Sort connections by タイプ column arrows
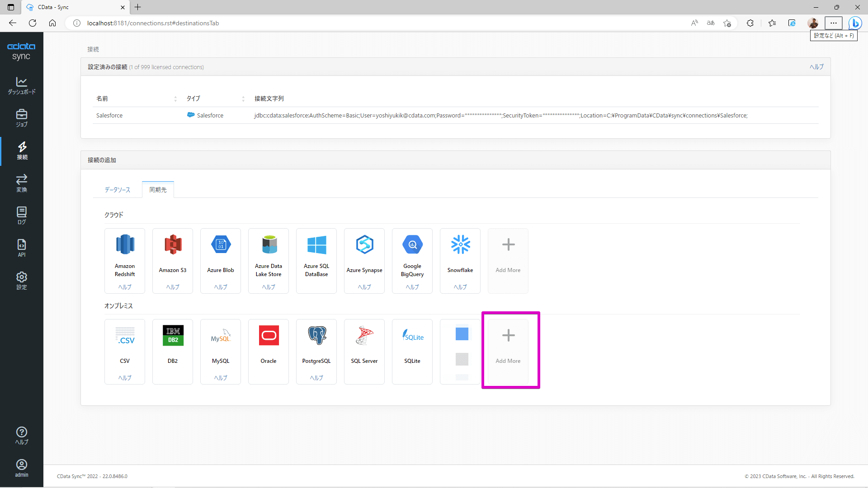 [x=243, y=99]
